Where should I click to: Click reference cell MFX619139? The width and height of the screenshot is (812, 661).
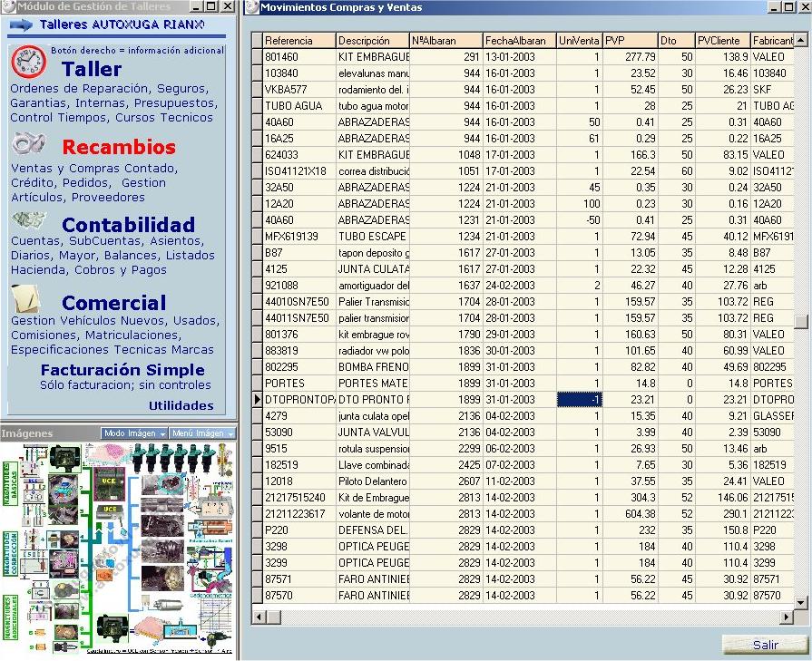coord(299,237)
